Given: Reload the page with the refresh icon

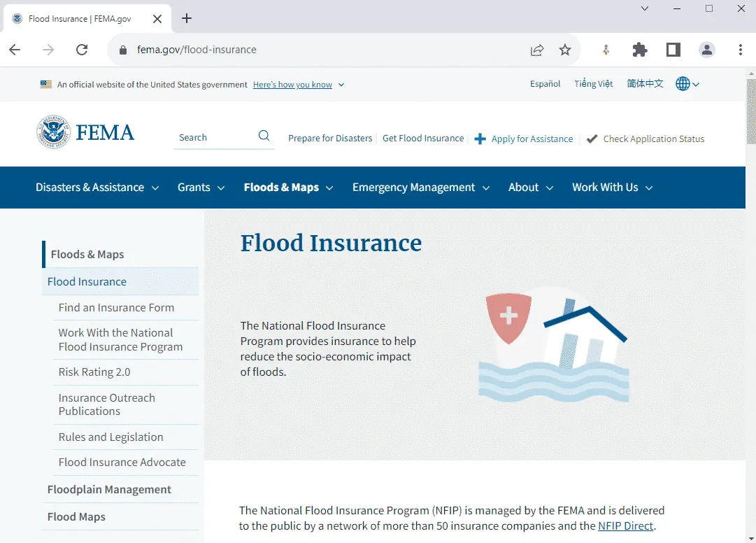Looking at the screenshot, I should point(82,50).
